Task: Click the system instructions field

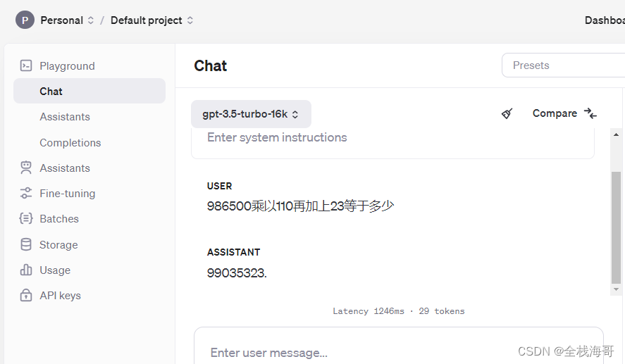Action: coord(392,143)
